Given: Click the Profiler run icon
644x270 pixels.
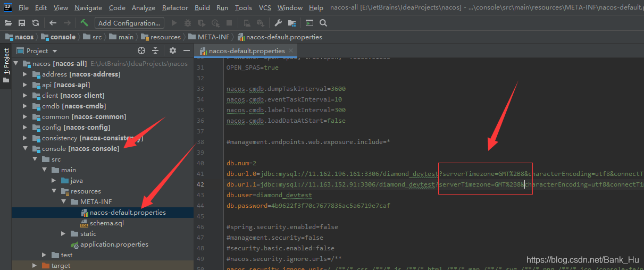Looking at the screenshot, I should pyautogui.click(x=215, y=23).
